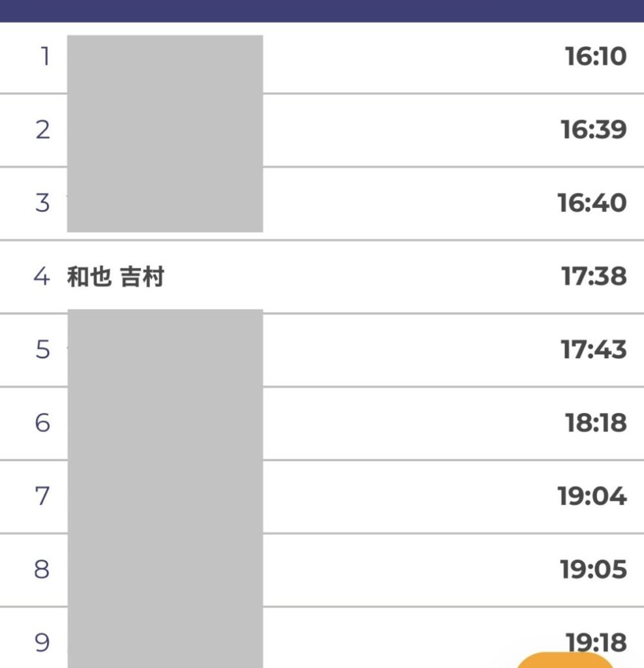
Task: Click the 16:39 time entry
Action: coord(594,130)
